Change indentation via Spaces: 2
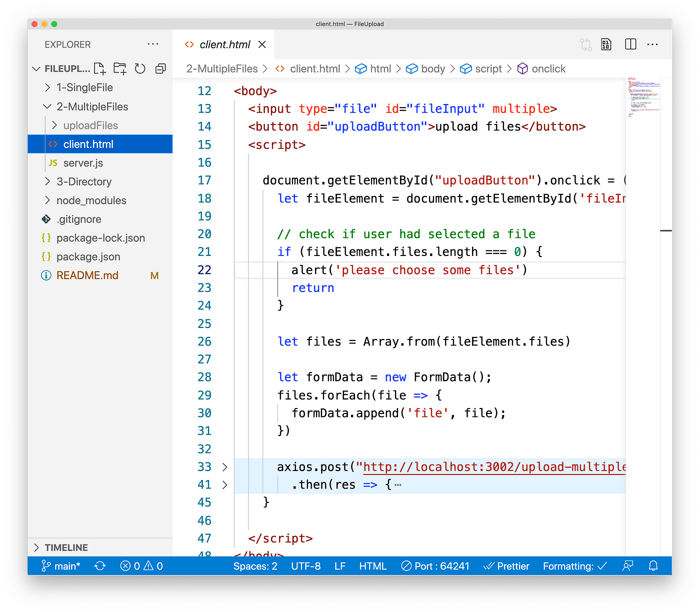The image size is (700, 612). click(x=255, y=566)
